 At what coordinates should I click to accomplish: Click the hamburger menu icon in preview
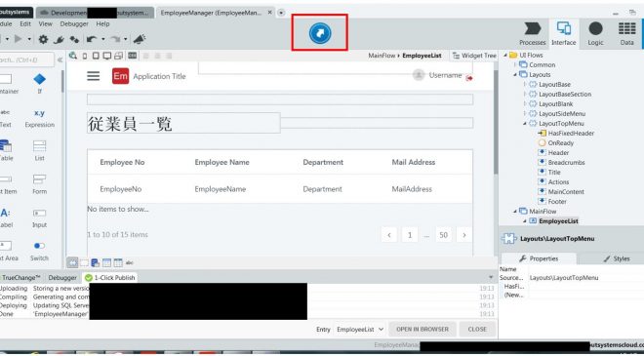pos(94,76)
